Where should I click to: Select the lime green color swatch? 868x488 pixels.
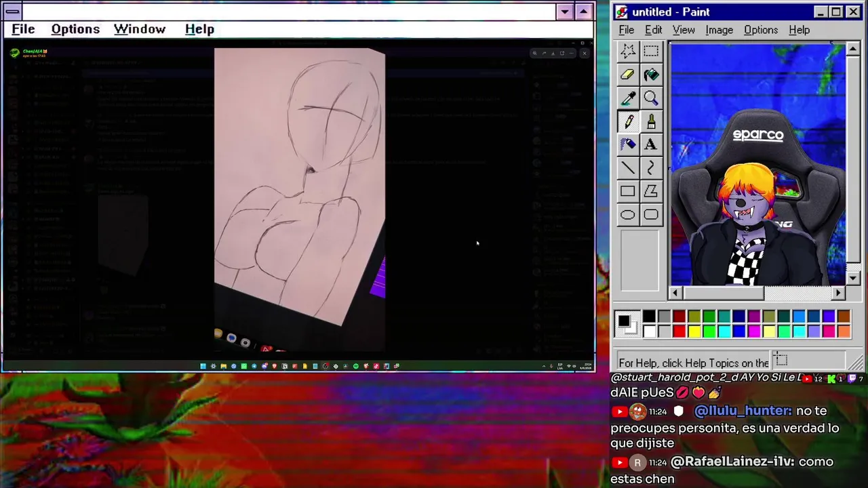coord(709,331)
